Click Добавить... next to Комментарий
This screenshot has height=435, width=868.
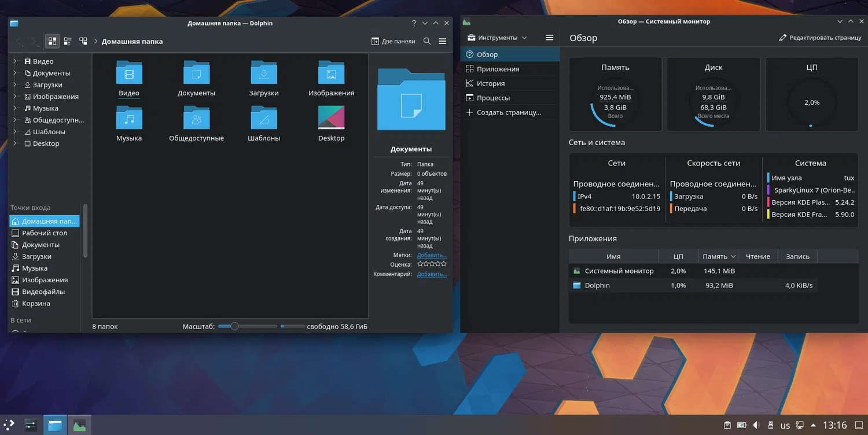pos(432,274)
